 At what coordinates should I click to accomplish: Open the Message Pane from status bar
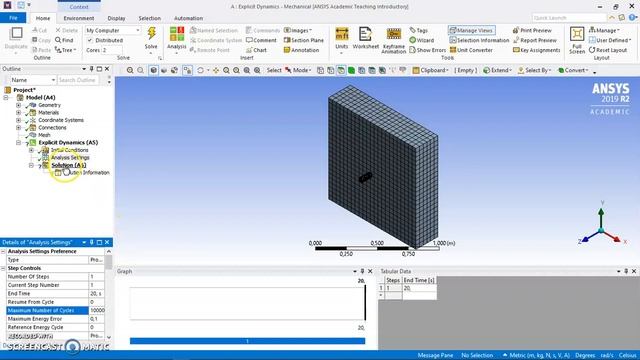[x=435, y=355]
